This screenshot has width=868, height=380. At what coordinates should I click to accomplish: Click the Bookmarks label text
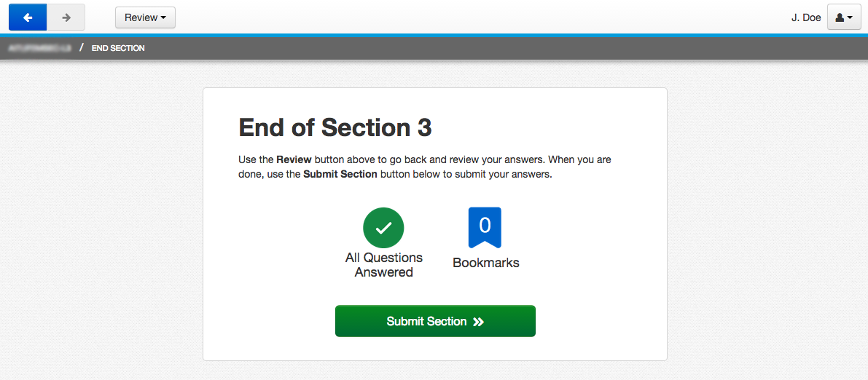(486, 263)
